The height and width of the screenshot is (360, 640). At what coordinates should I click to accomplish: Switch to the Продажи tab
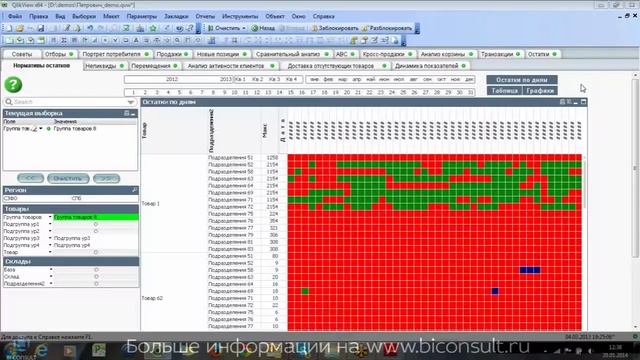172,54
